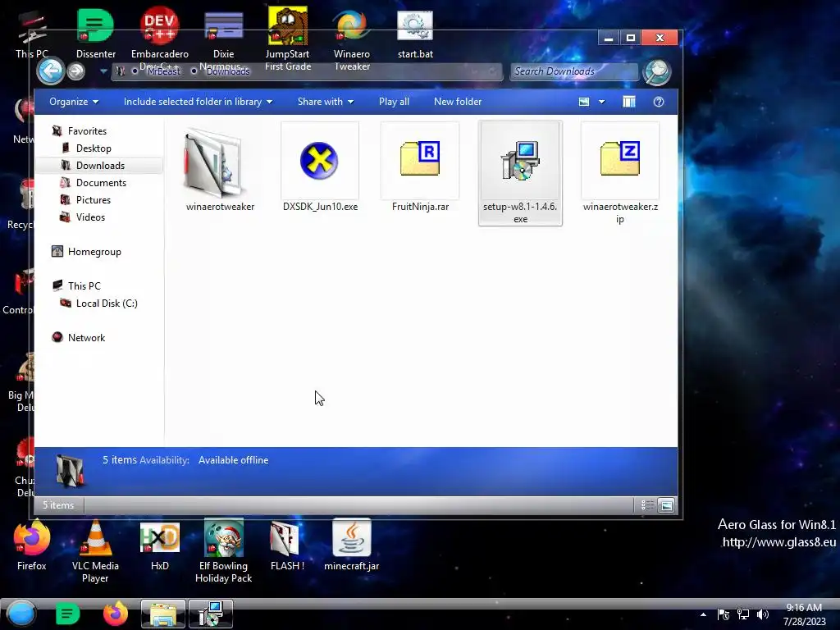Open the volume speaker tray icon

click(762, 614)
